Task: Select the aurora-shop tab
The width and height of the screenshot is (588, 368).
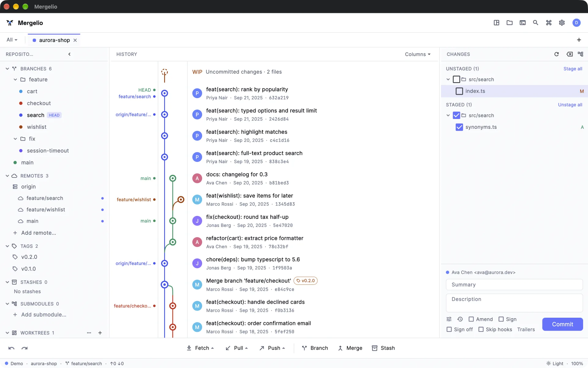Action: 54,40
